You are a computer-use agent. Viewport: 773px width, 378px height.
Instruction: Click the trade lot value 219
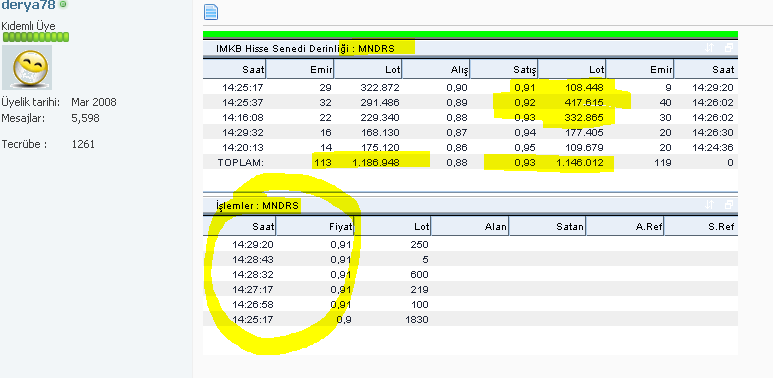point(420,289)
